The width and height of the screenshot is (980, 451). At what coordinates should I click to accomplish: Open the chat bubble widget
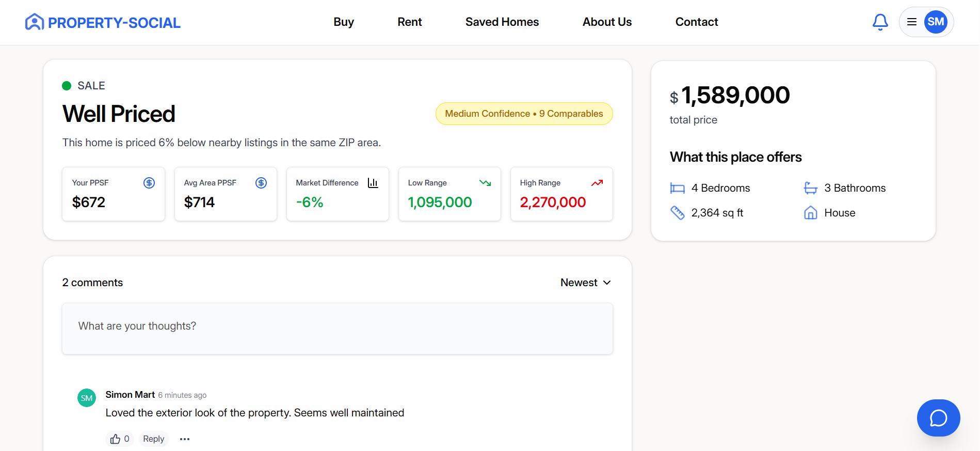click(x=938, y=418)
